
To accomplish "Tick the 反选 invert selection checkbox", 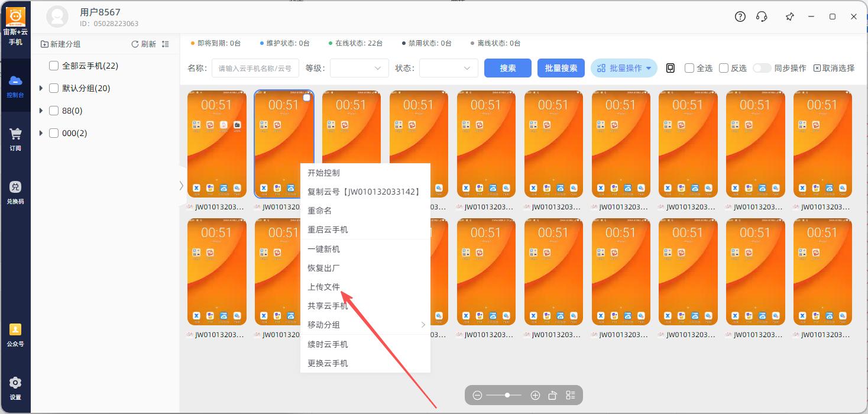I will (723, 68).
